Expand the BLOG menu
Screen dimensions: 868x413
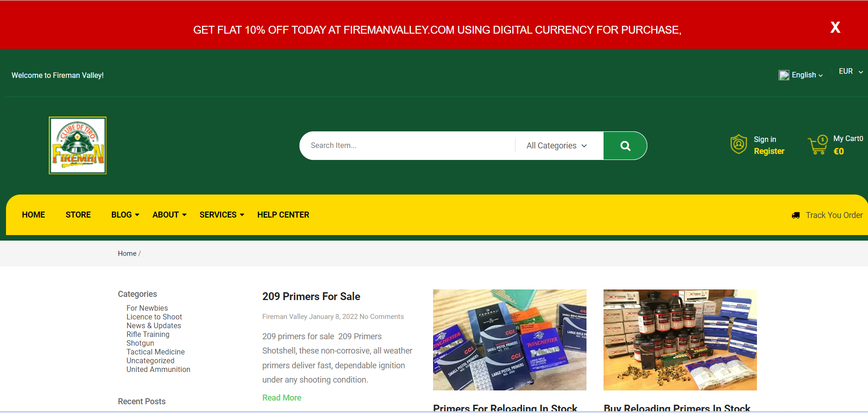click(x=125, y=215)
